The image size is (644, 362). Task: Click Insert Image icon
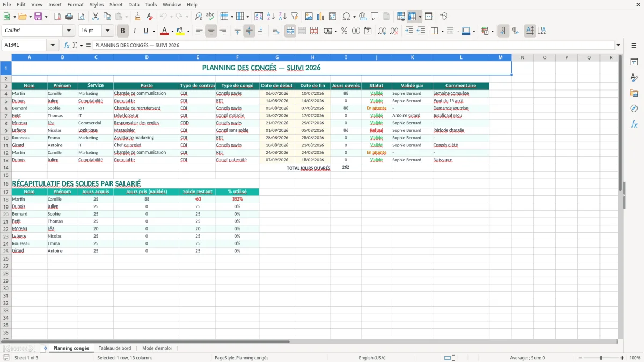click(x=309, y=17)
